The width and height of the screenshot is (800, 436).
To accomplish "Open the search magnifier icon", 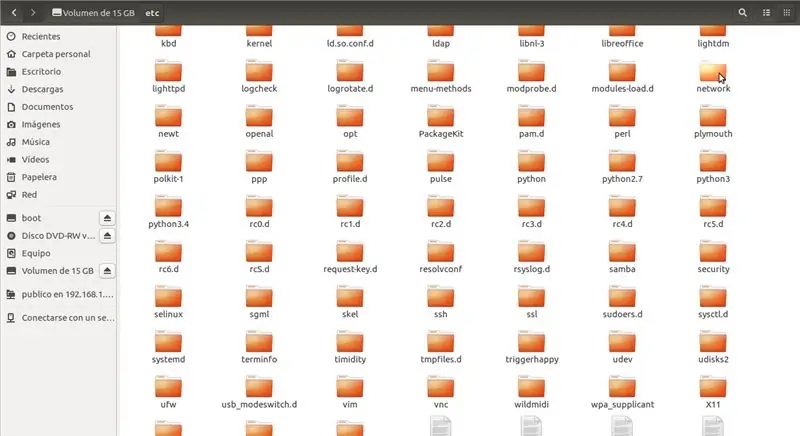I will 742,13.
